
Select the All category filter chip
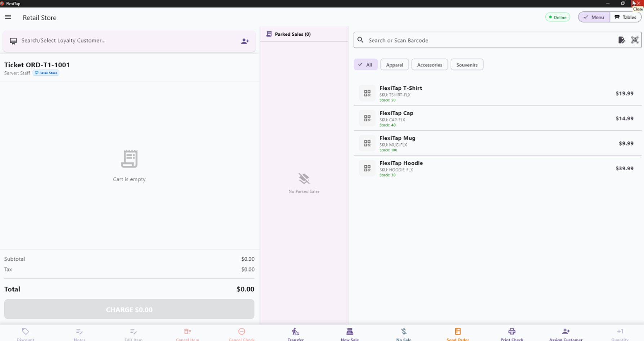(365, 65)
